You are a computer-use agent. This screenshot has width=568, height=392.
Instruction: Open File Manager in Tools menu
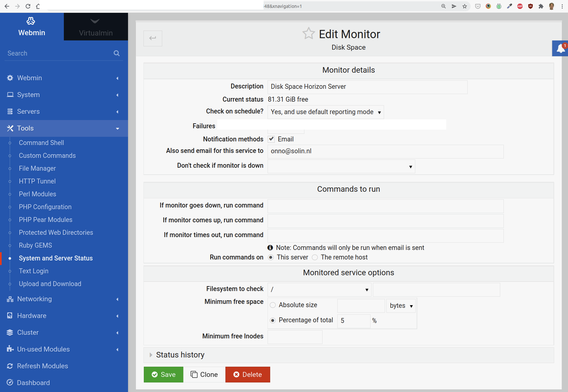[37, 168]
